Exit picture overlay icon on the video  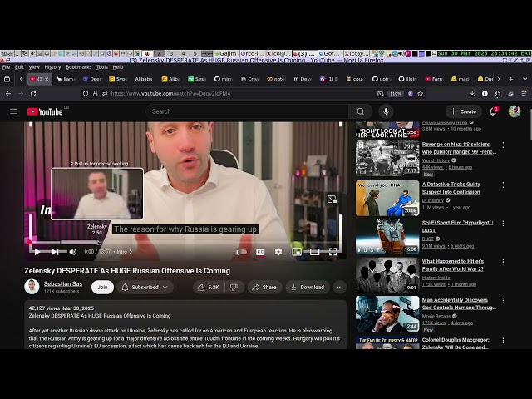coord(332,199)
